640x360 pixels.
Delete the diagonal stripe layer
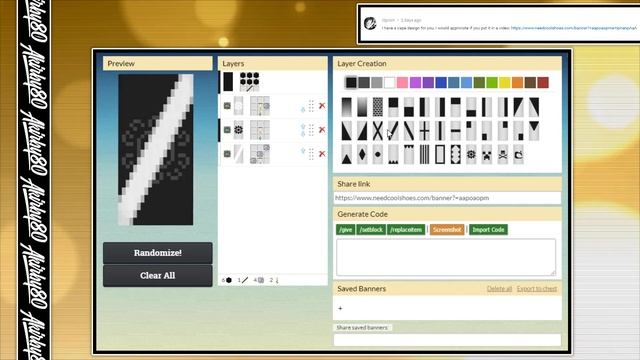[322, 154]
